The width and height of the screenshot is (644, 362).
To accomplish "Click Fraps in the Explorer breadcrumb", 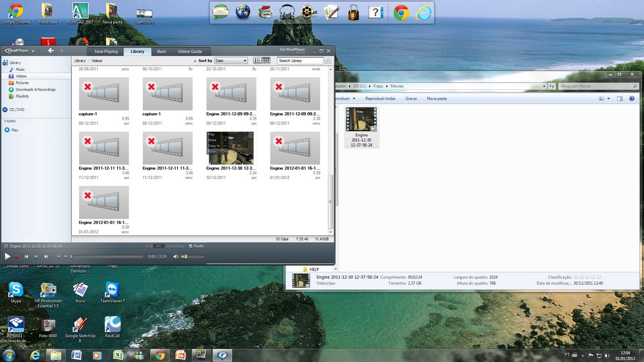I will point(378,86).
